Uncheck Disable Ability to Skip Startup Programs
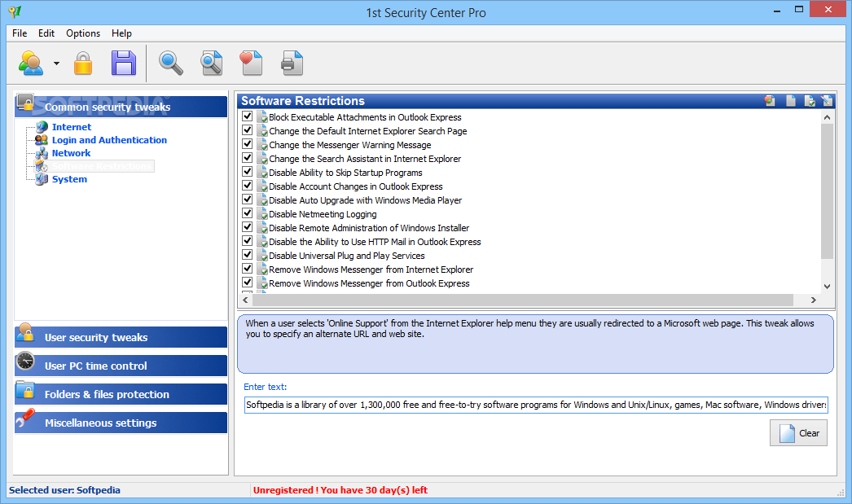 pyautogui.click(x=248, y=172)
